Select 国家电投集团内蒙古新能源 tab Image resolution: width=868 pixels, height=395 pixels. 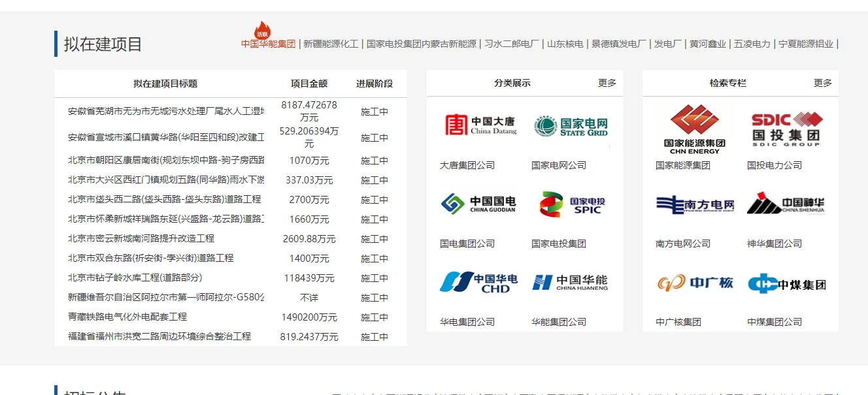coord(422,44)
